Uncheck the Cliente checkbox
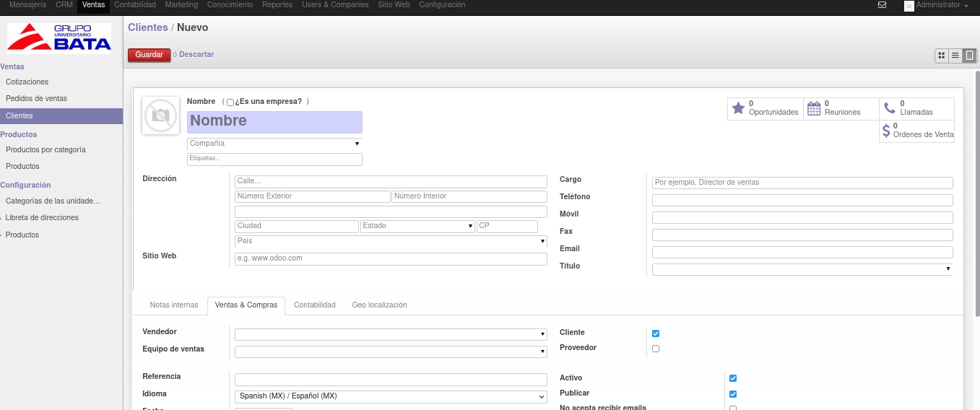This screenshot has height=410, width=980. click(656, 333)
